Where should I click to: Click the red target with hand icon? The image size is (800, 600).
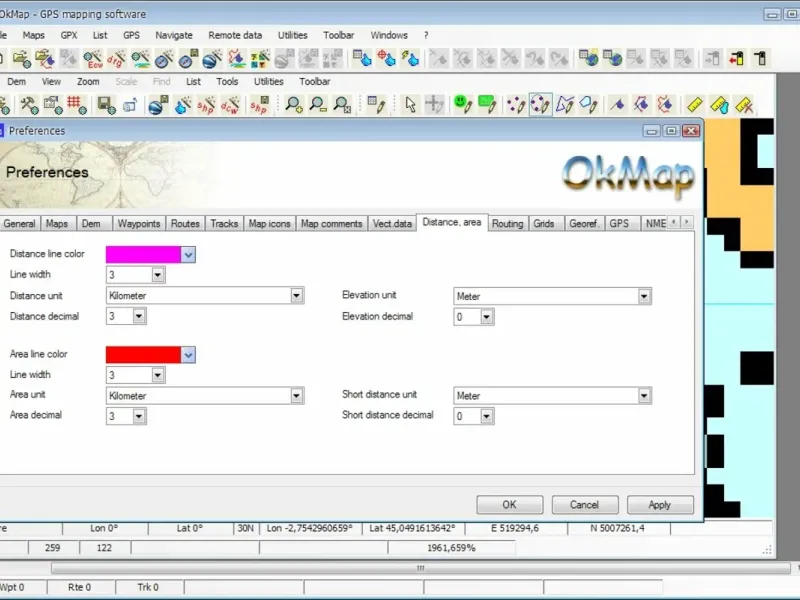pyautogui.click(x=386, y=59)
